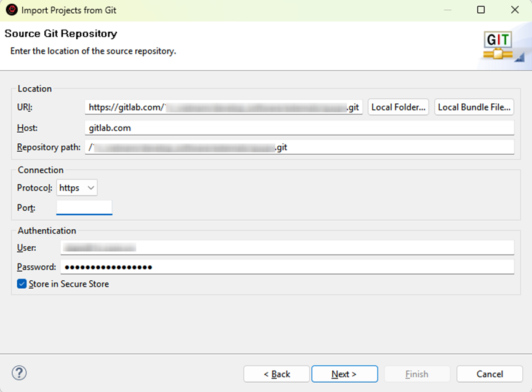The height and width of the screenshot is (392, 532).
Task: Browse using the Local Folder... button
Action: coord(399,107)
